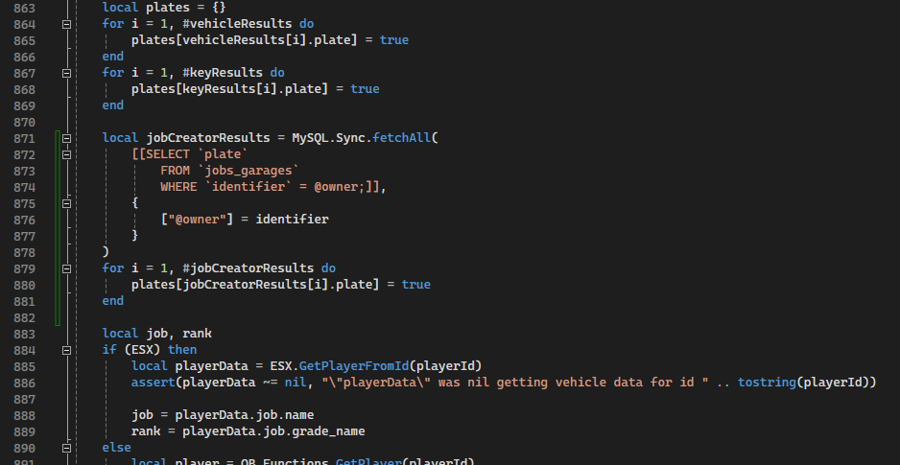This screenshot has height=465, width=900.
Task: Collapse the else block at line 890
Action: click(x=67, y=447)
